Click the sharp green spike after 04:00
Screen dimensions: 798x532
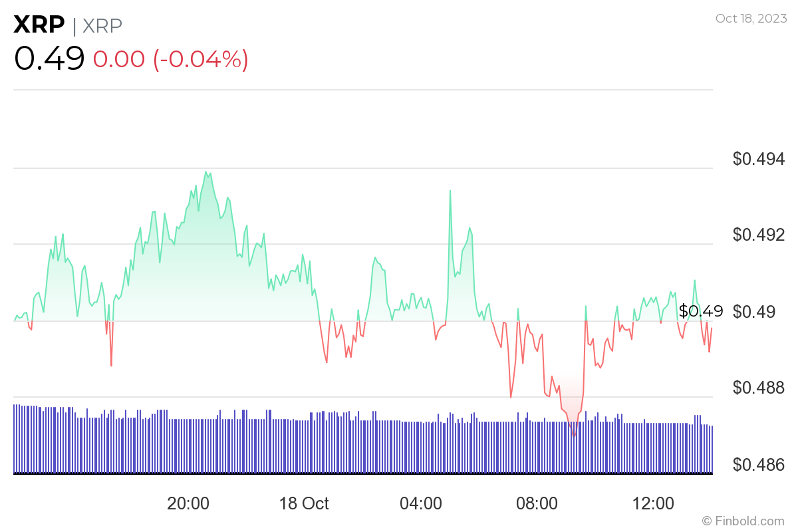(x=450, y=192)
